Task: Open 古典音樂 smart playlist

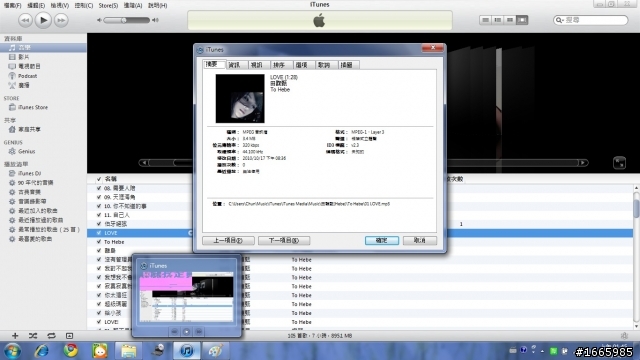Action: (29, 192)
